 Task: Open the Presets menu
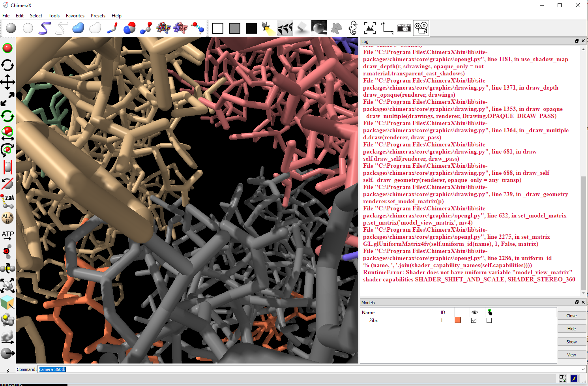point(98,16)
